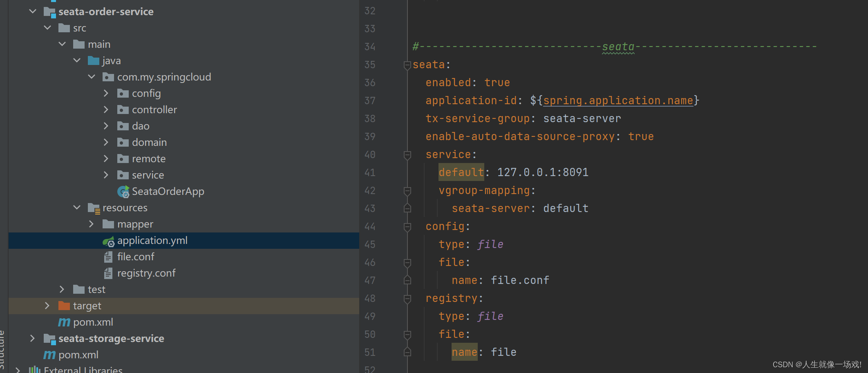Click SeataOrderApp Spring Boot class icon

tap(123, 191)
